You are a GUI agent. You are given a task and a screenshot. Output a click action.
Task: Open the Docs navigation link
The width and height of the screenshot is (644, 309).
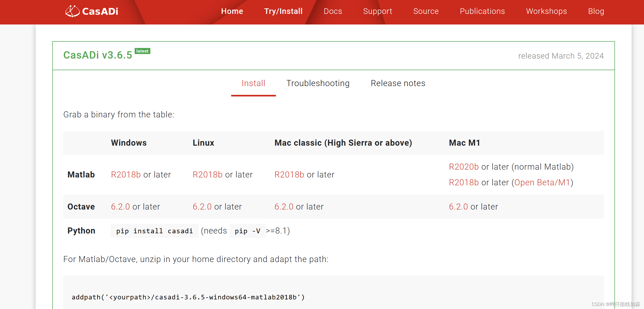[x=333, y=11]
